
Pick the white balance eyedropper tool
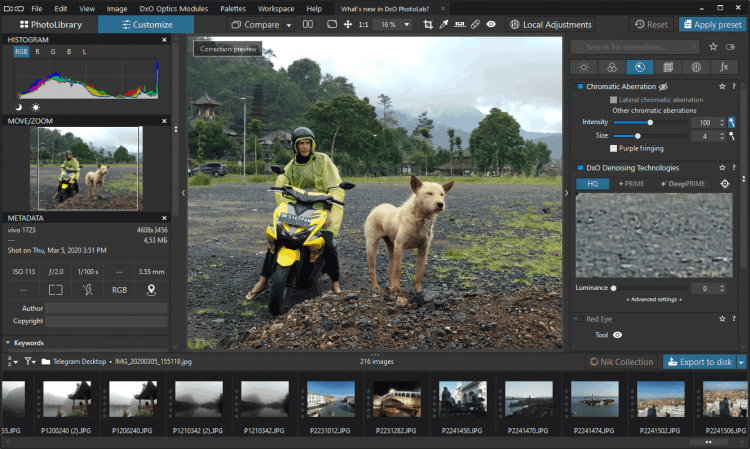(444, 24)
